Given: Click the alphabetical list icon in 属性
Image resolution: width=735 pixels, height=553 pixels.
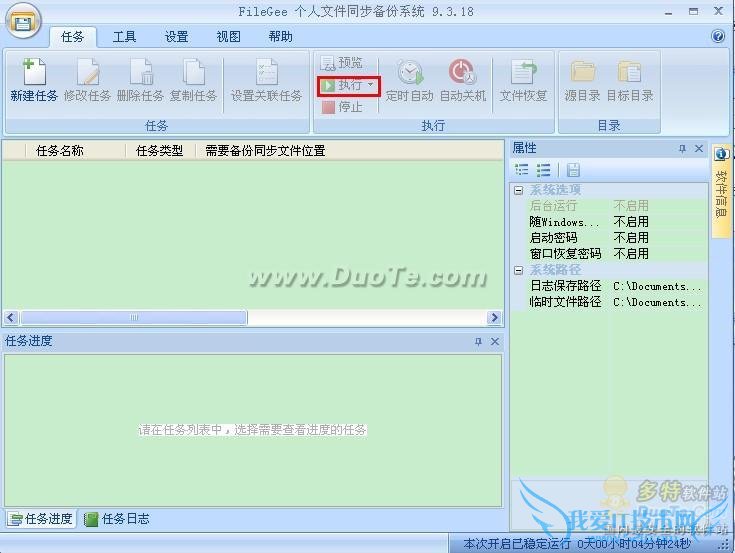Looking at the screenshot, I should tap(543, 170).
